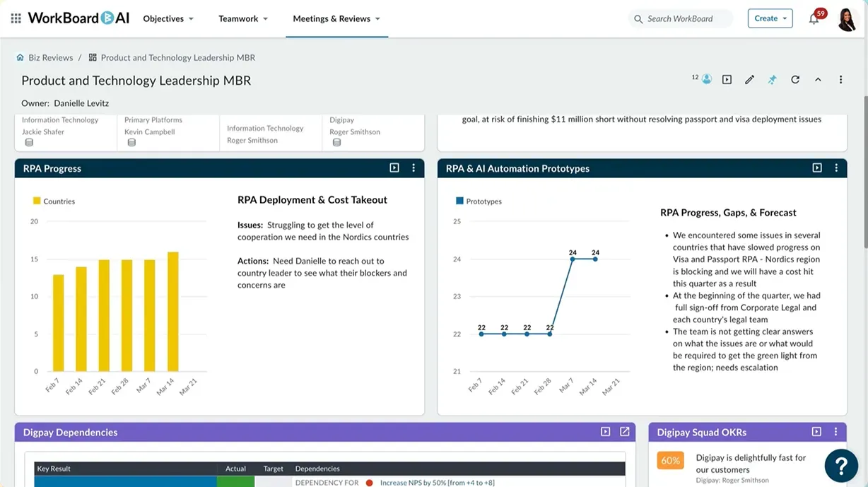This screenshot has width=868, height=487.
Task: Click Digipay is delightfully fast objective text
Action: pyautogui.click(x=751, y=464)
